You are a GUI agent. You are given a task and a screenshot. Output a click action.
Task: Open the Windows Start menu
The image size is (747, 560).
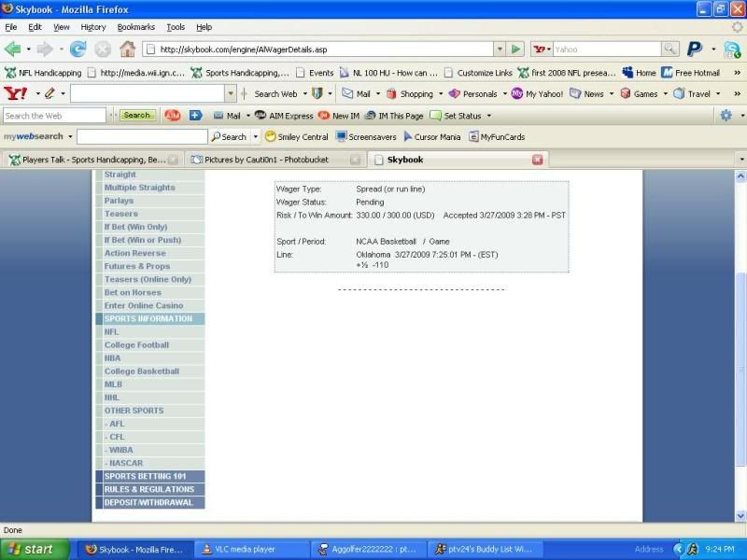tap(35, 549)
